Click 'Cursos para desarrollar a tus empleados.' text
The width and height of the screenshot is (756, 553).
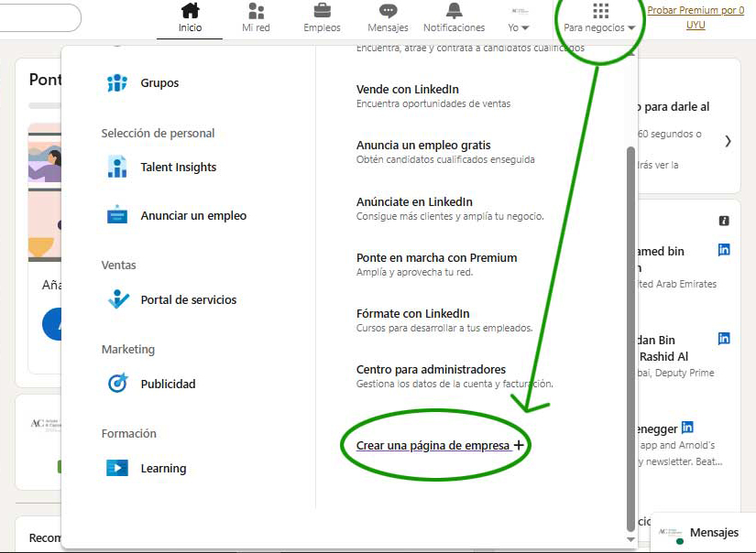click(444, 328)
